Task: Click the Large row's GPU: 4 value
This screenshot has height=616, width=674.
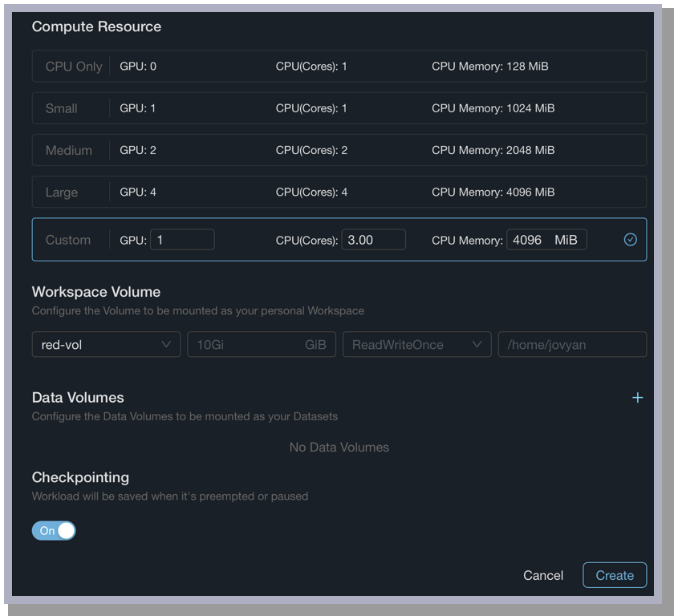Action: pyautogui.click(x=138, y=192)
